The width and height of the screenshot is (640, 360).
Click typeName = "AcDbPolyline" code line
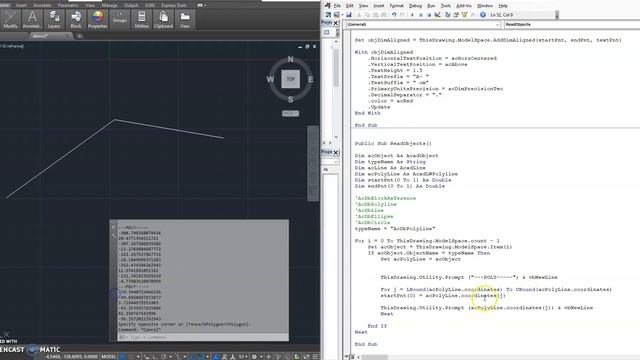395,229
